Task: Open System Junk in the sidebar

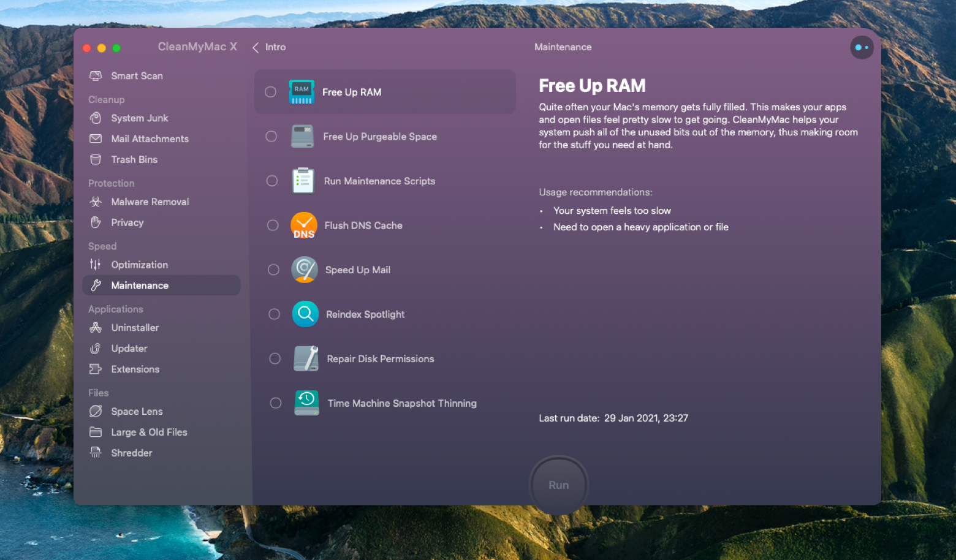Action: point(161,118)
